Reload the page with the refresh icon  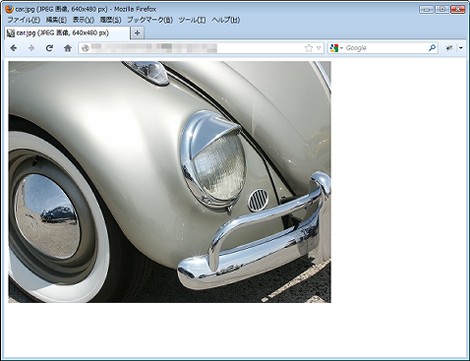coord(49,48)
